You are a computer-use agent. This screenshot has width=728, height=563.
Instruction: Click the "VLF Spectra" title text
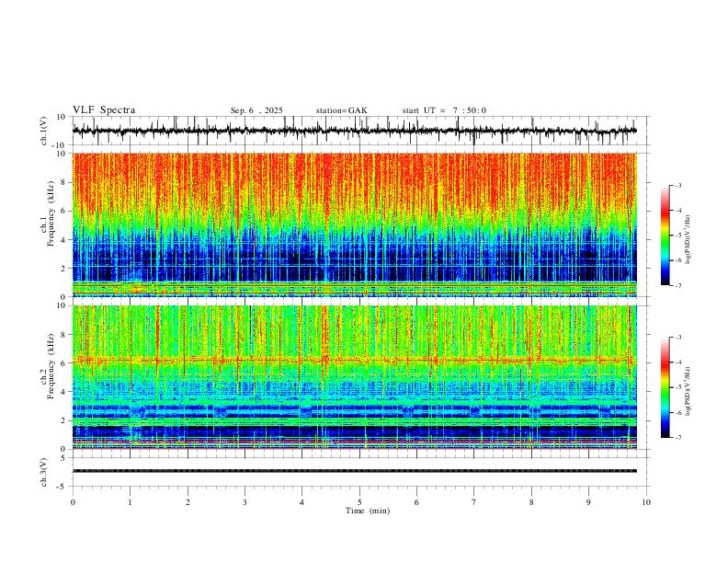104,110
